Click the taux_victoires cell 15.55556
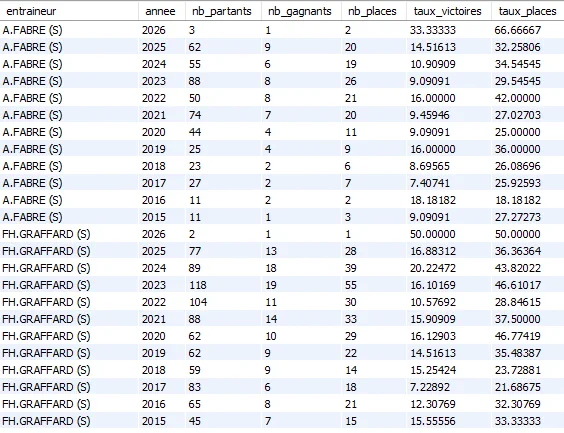Image resolution: width=564 pixels, height=433 pixels. pyautogui.click(x=449, y=421)
